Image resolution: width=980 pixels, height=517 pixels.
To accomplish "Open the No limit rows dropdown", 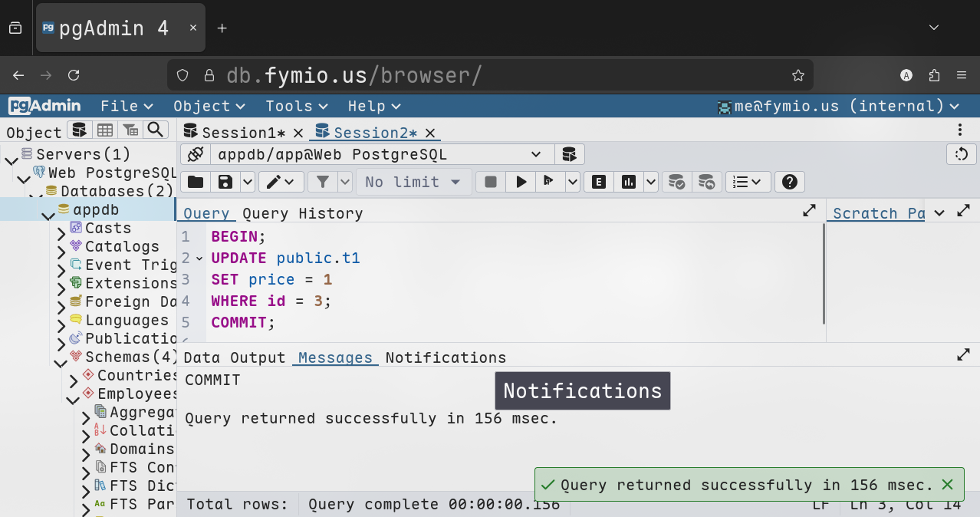I will pos(413,182).
